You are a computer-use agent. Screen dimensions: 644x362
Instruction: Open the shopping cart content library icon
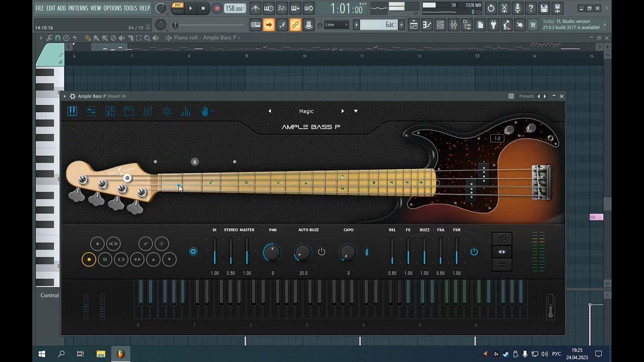(533, 25)
